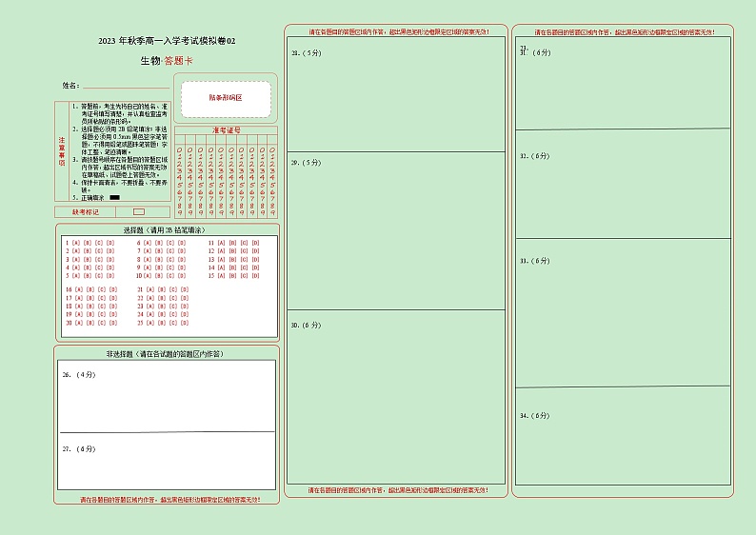756x535 pixels.
Task: Fill bubble B for question 16
Action: 90,289
